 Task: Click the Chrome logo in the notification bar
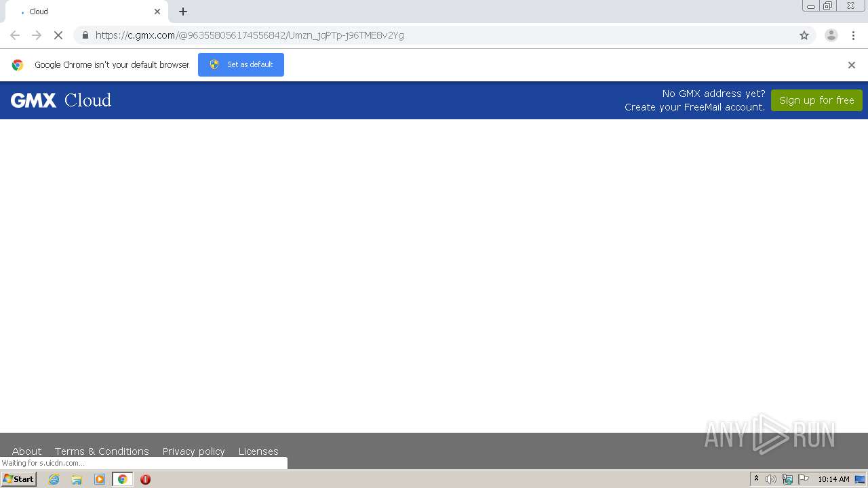point(18,65)
